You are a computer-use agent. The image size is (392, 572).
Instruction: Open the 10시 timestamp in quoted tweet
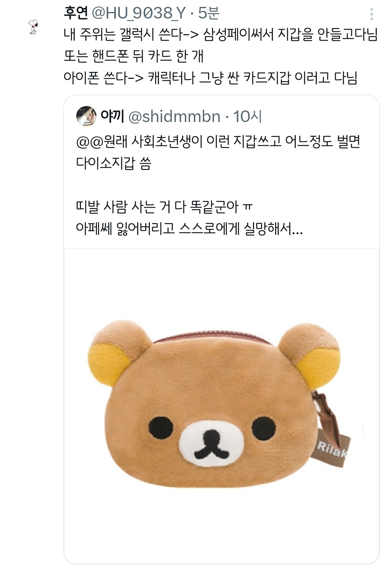tap(247, 117)
